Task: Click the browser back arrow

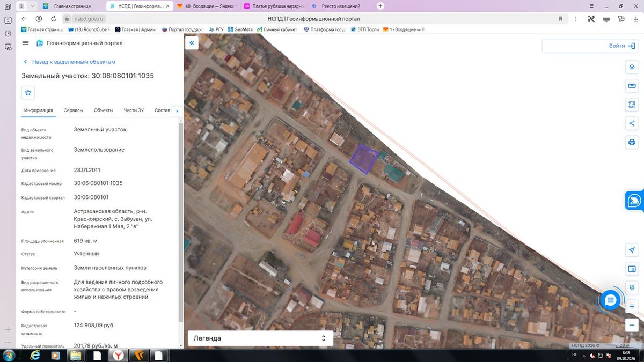Action: pos(24,19)
